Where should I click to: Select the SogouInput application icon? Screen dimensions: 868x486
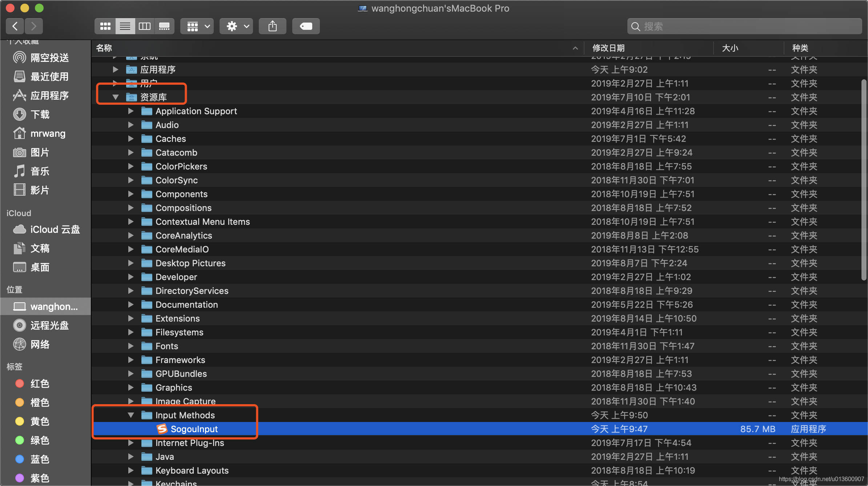(x=162, y=429)
